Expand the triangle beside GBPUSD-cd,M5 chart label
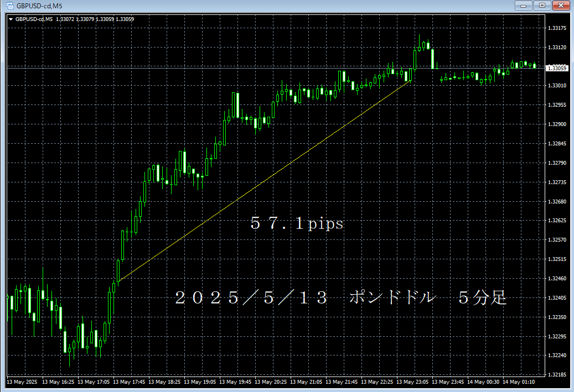This screenshot has height=392, width=574. (x=11, y=19)
